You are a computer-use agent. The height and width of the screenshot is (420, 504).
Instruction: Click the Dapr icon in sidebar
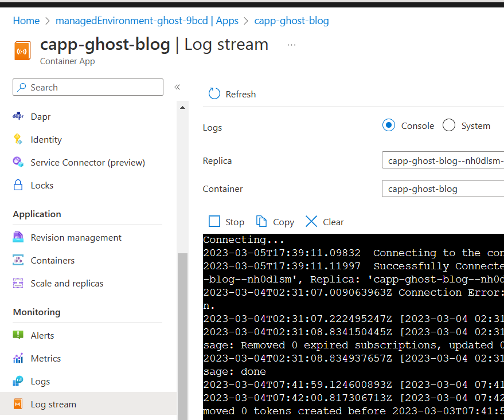coord(18,116)
